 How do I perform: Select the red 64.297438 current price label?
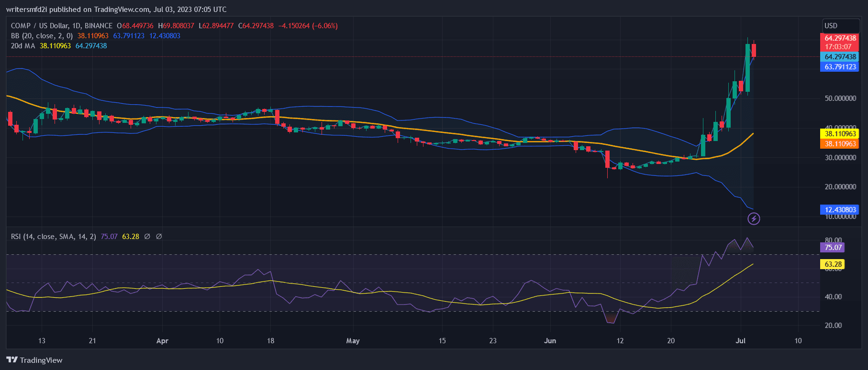(840, 38)
